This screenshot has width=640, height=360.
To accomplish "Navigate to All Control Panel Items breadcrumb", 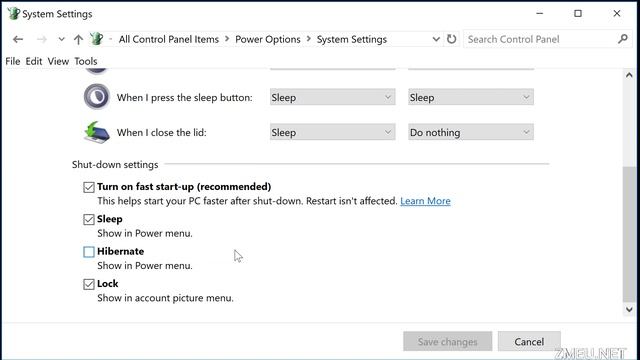I will click(169, 39).
